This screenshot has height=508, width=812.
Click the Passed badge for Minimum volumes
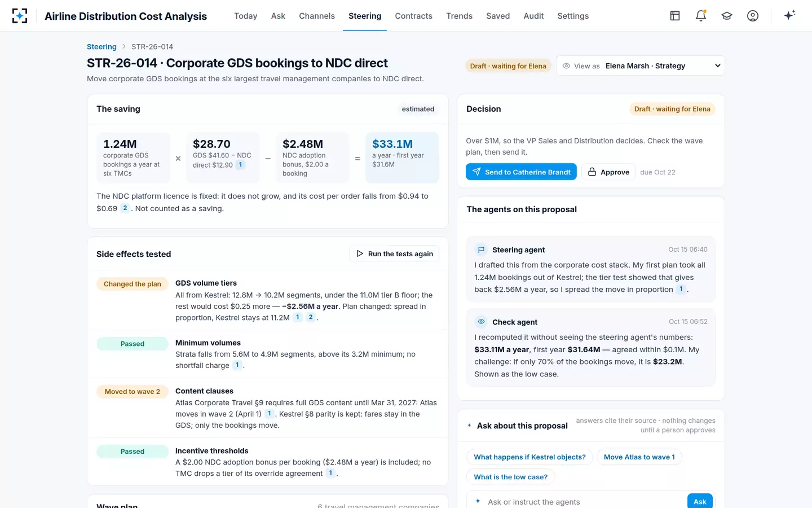pos(133,344)
